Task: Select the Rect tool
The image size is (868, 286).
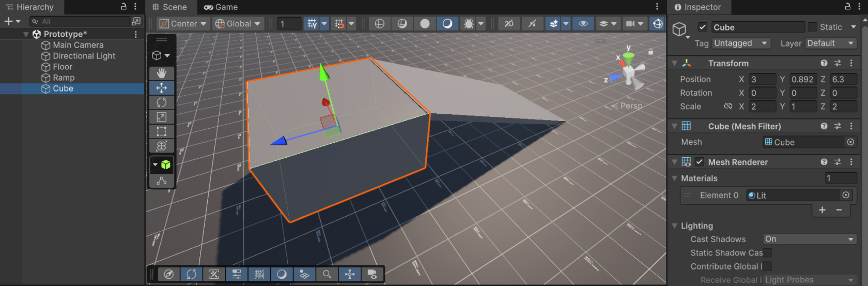Action: pyautogui.click(x=162, y=131)
